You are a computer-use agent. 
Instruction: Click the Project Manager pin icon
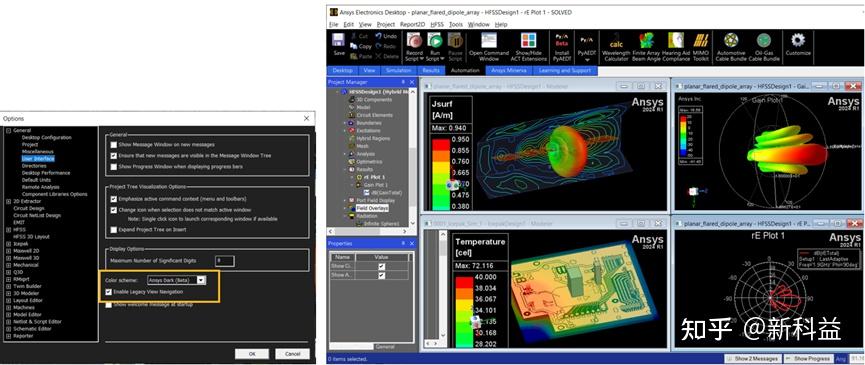(x=403, y=82)
